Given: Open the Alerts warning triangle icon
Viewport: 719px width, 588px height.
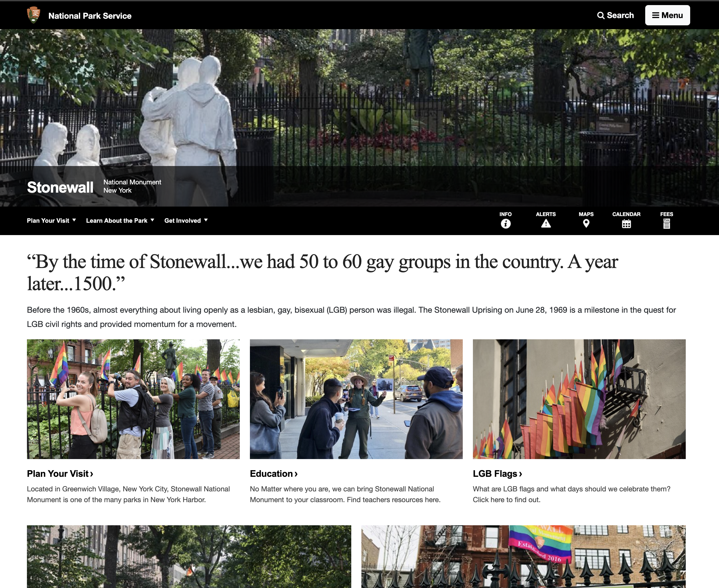Looking at the screenshot, I should 546,224.
